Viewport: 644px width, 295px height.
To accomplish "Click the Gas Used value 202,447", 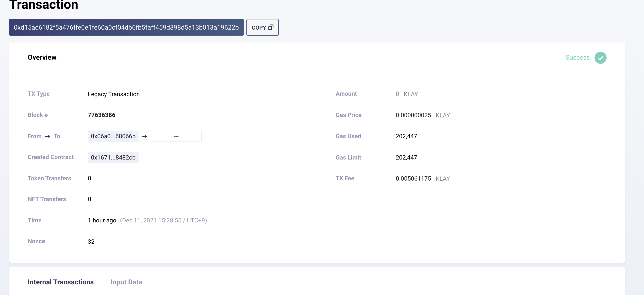I will point(406,136).
